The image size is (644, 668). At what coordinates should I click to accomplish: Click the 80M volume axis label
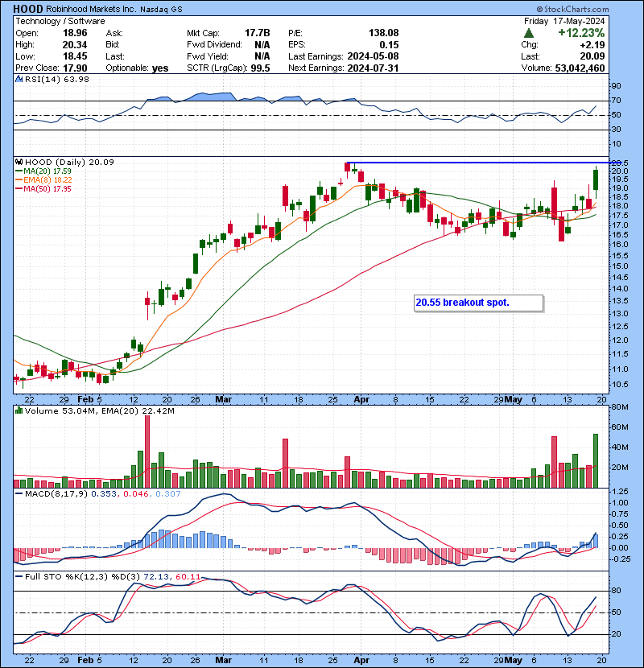pos(619,407)
